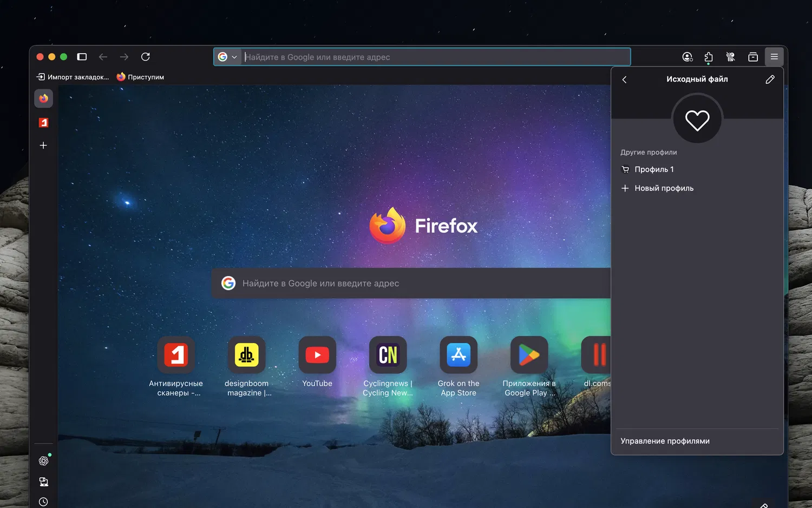
Task: Open a new tab with the plus icon
Action: [43, 145]
